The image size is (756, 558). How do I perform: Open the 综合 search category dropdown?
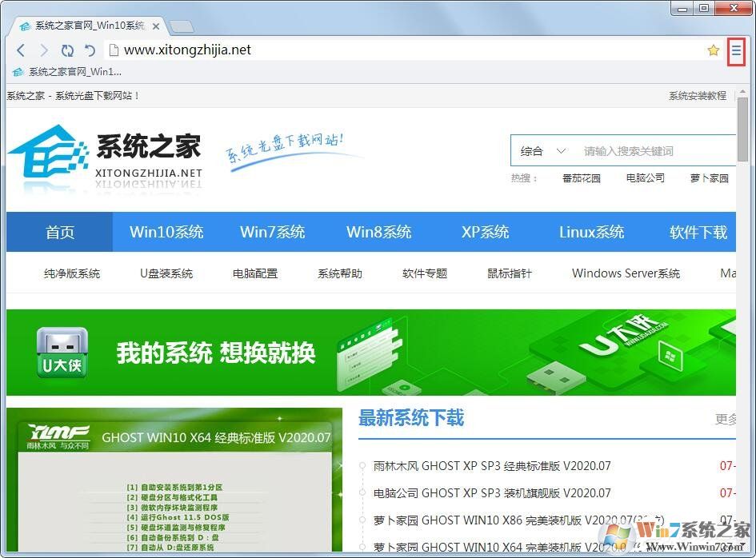pos(542,150)
